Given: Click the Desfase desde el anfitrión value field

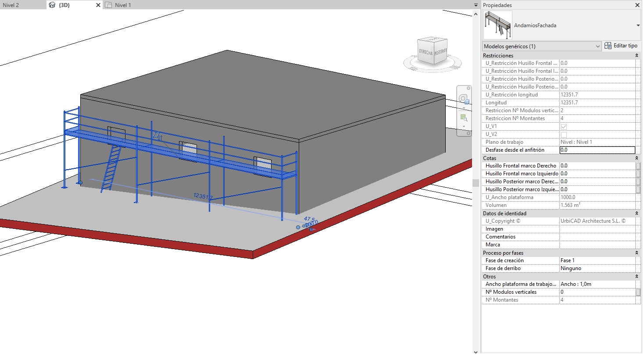Looking at the screenshot, I should (x=597, y=150).
